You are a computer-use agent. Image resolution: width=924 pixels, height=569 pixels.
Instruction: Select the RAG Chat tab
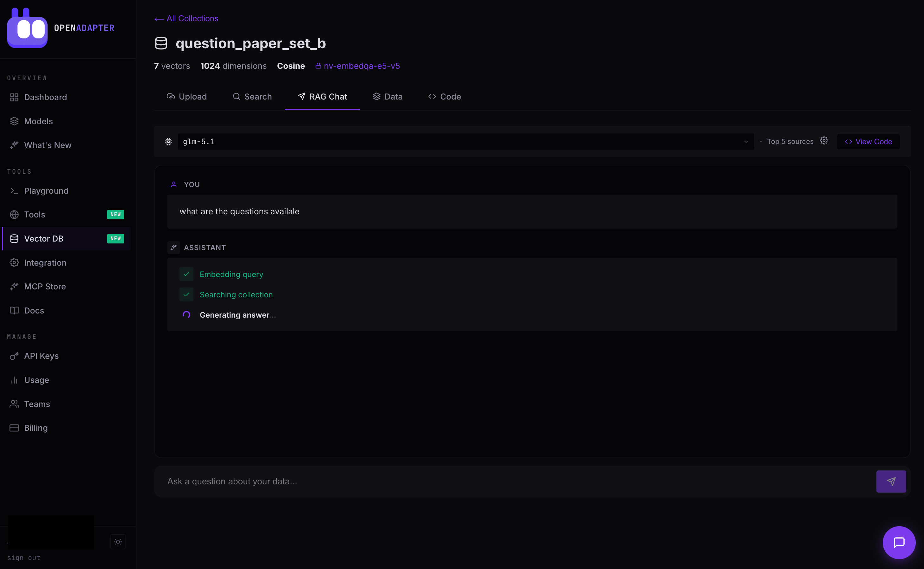(322, 97)
